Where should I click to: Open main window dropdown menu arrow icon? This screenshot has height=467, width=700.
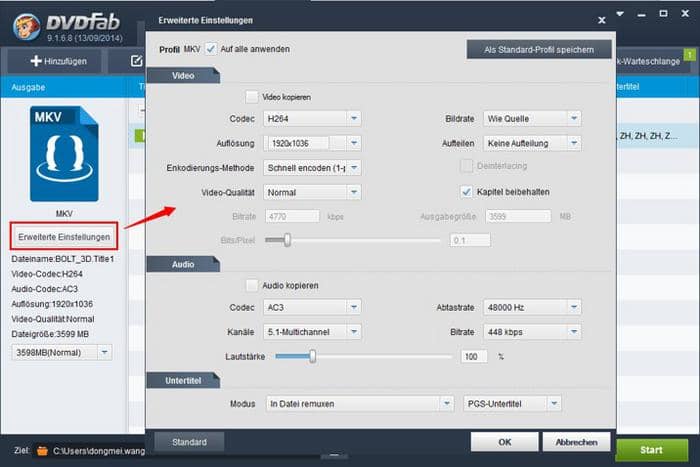pos(620,14)
